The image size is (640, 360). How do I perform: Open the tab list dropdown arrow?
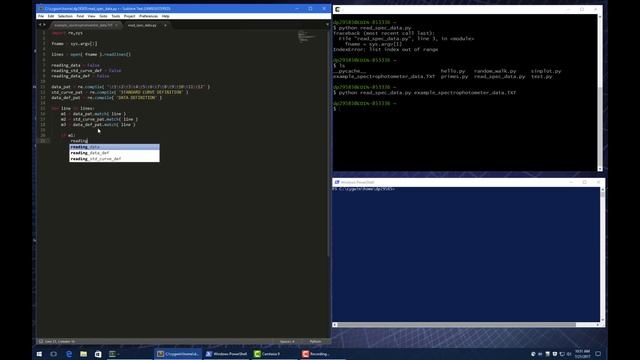[327, 25]
